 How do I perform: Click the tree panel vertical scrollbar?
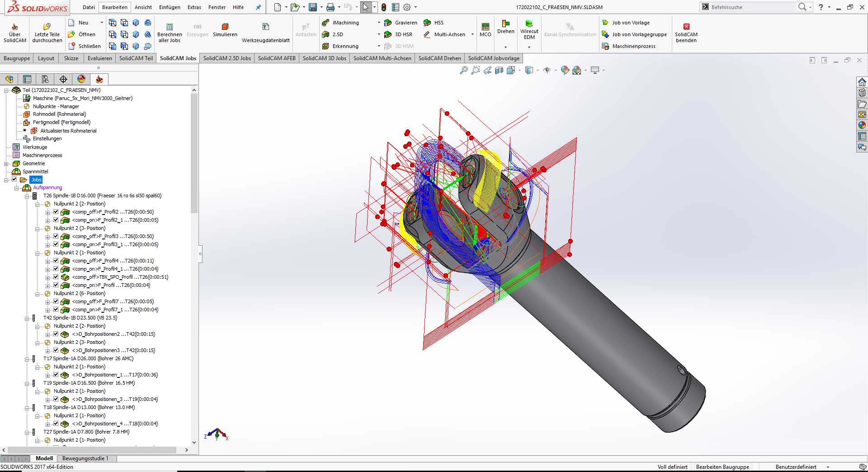pos(194,154)
